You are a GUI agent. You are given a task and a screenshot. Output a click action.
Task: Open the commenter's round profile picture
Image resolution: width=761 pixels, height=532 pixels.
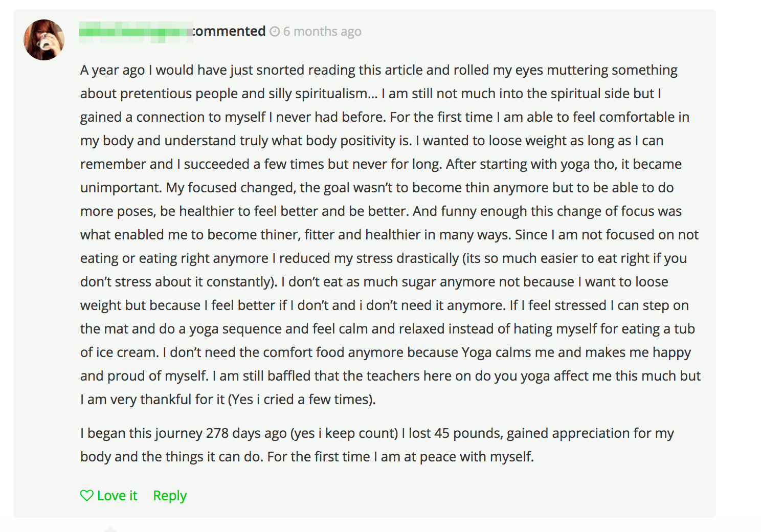coord(44,40)
